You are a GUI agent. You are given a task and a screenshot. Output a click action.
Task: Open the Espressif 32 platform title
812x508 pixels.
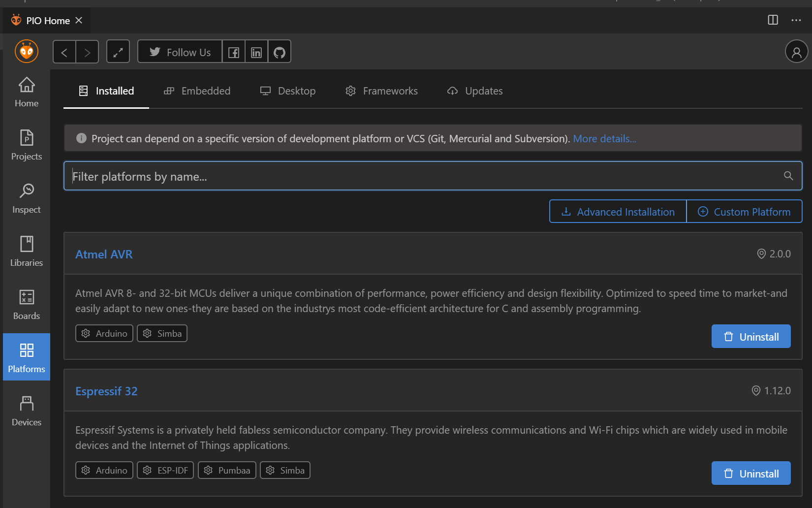pos(106,391)
